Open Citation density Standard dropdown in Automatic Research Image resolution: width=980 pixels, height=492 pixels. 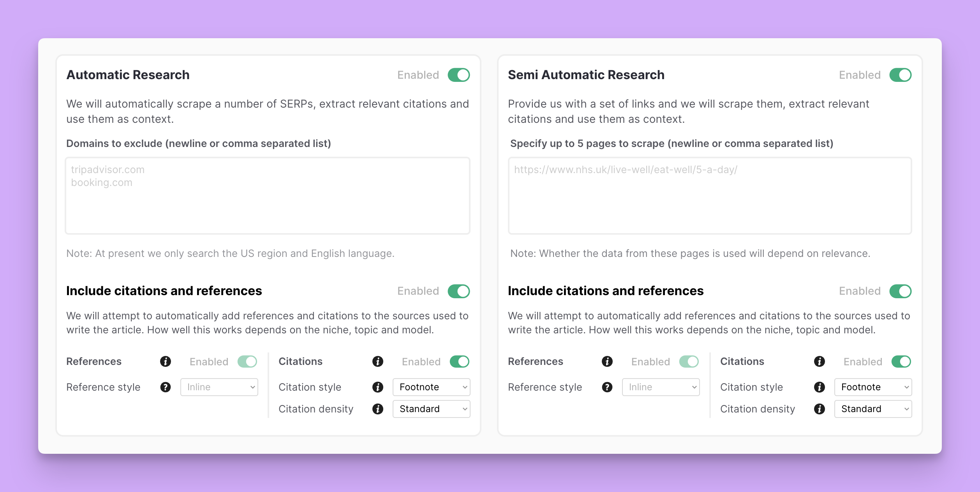431,409
